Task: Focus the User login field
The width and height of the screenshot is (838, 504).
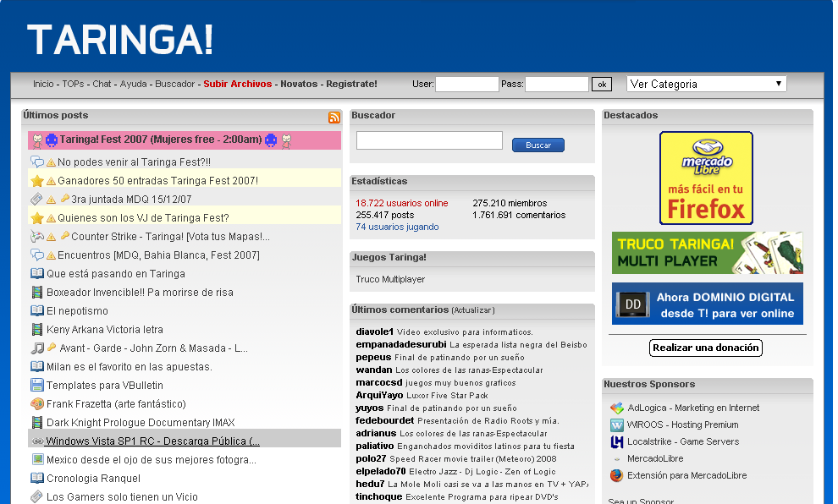Action: click(x=467, y=85)
